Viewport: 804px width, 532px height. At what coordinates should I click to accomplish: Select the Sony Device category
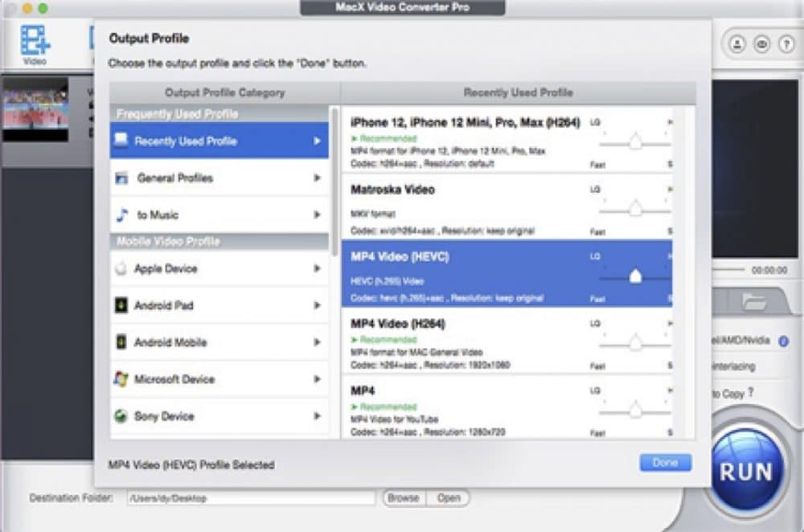219,415
